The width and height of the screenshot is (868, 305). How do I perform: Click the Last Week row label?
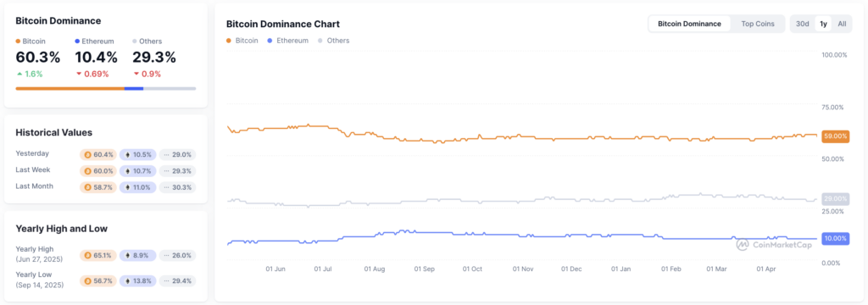click(33, 169)
